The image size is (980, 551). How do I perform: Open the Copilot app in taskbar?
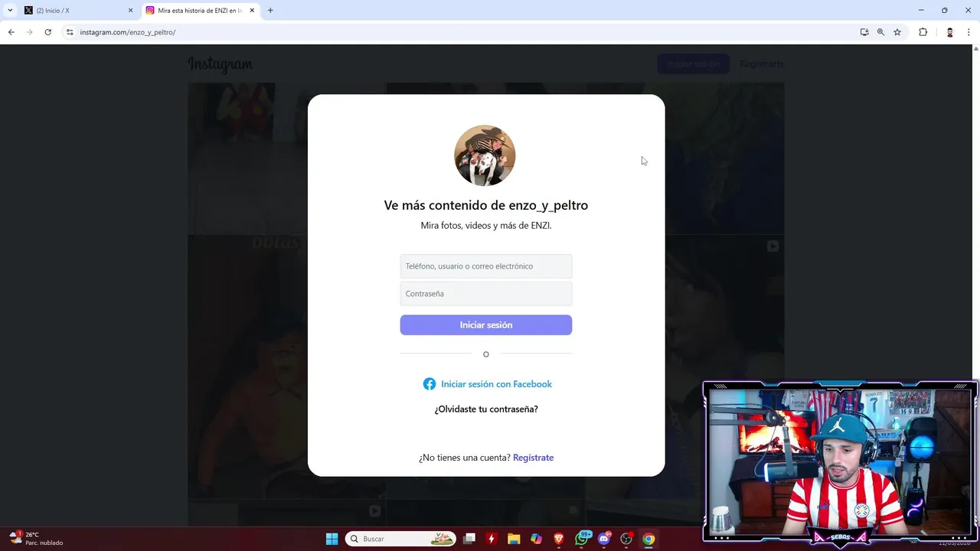(x=536, y=539)
